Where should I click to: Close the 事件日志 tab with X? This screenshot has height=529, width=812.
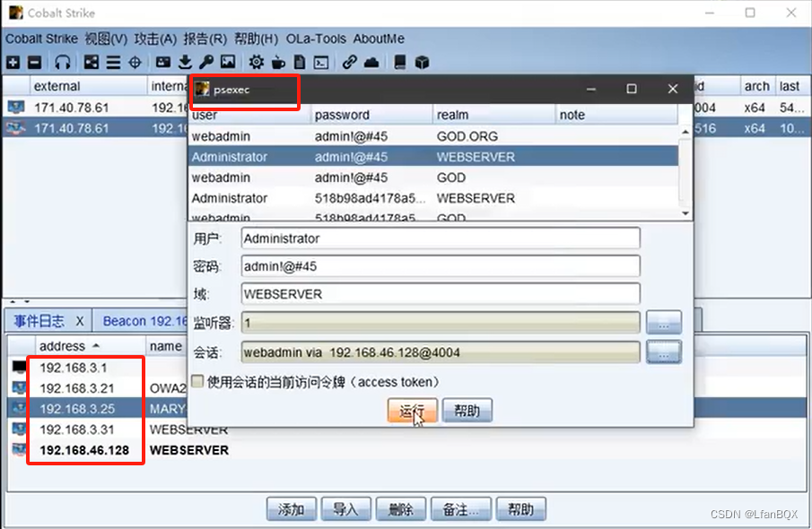pos(80,321)
